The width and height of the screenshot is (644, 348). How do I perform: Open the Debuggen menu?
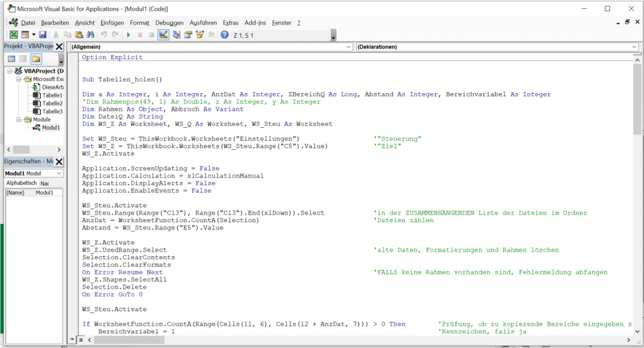pos(169,23)
